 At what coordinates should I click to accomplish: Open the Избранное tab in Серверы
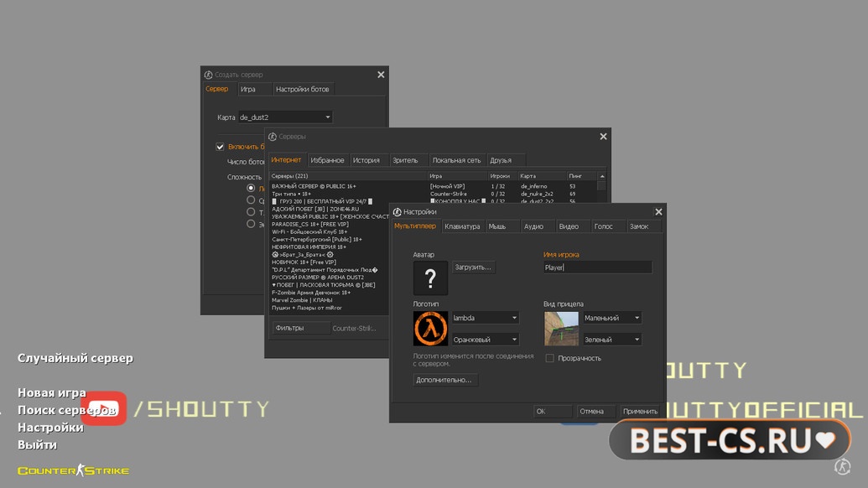tap(327, 160)
